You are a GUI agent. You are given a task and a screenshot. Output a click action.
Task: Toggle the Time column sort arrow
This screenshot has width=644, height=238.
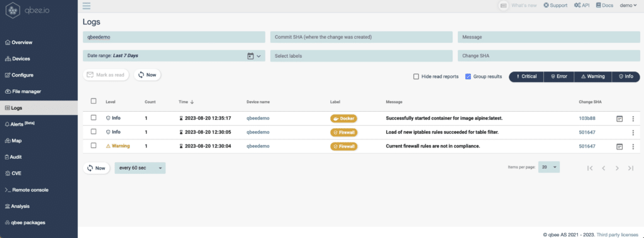coord(192,102)
